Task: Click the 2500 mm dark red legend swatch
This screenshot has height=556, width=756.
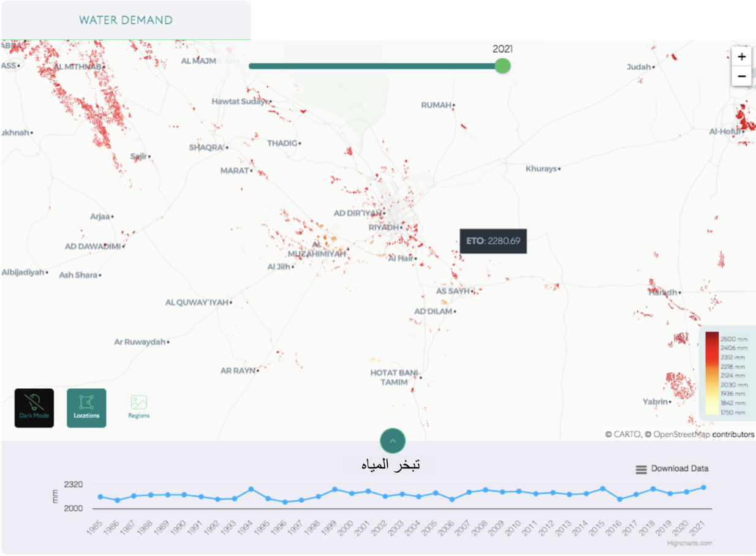Action: [x=711, y=339]
